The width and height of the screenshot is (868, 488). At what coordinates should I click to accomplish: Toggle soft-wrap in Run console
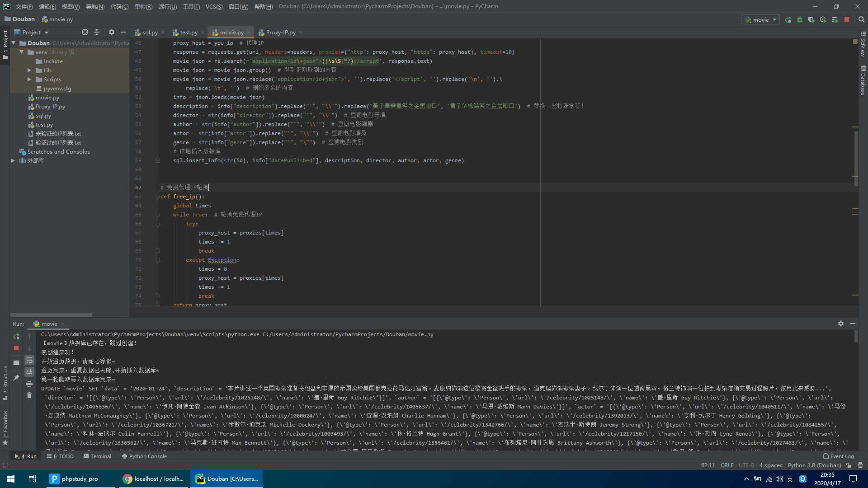pos(29,360)
